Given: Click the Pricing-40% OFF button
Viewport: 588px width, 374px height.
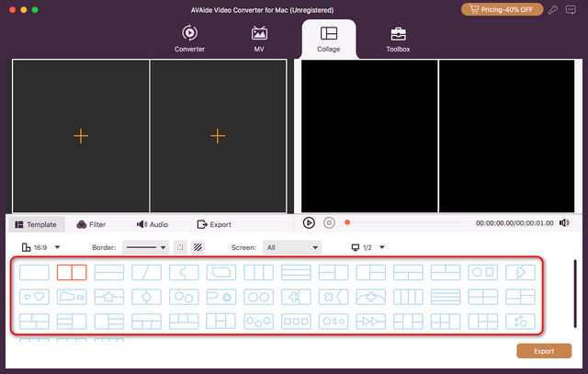Looking at the screenshot, I should [502, 9].
